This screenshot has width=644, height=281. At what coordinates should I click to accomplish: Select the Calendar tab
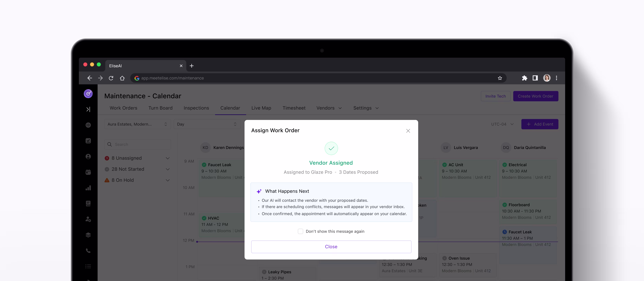coord(230,108)
